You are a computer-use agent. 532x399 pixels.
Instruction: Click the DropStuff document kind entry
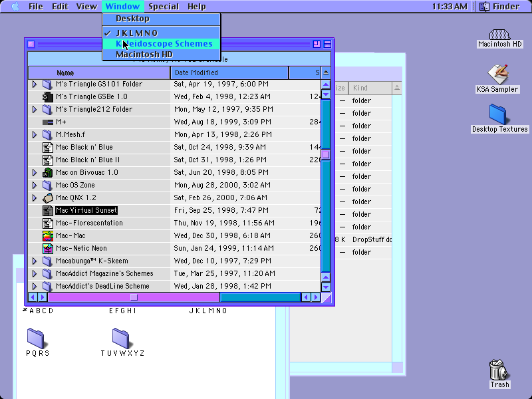[372, 239]
